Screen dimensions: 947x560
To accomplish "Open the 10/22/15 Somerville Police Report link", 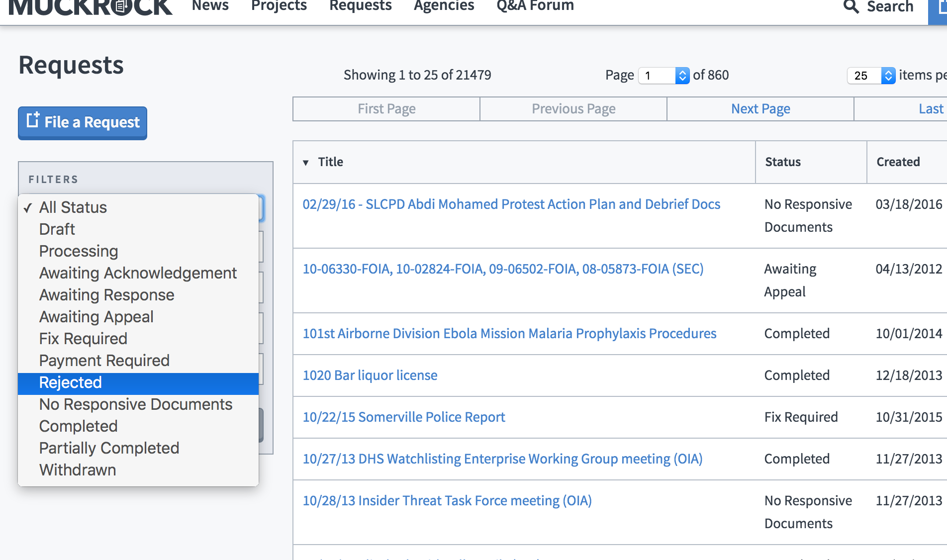I will (404, 417).
